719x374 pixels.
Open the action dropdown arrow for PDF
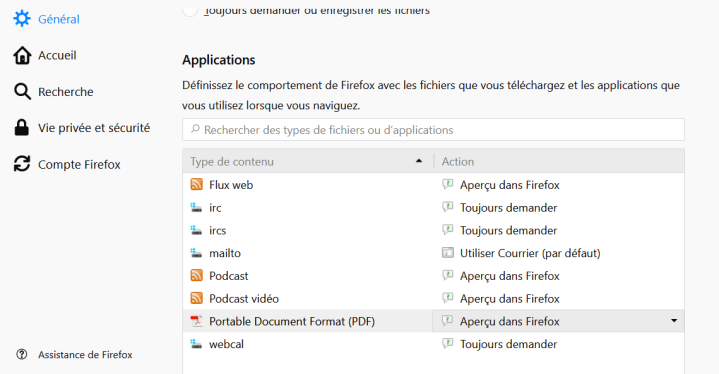(674, 321)
